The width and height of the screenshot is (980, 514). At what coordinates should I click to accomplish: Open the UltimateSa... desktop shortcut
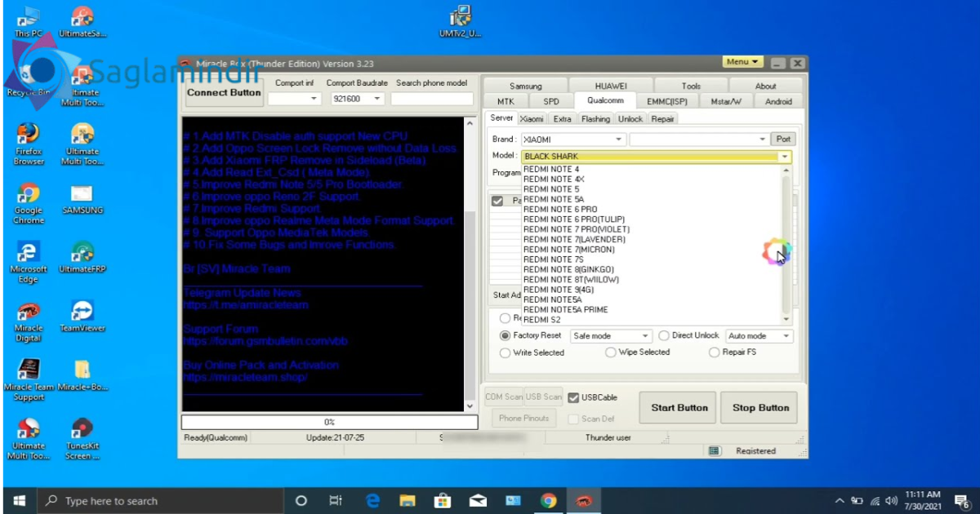pyautogui.click(x=82, y=22)
